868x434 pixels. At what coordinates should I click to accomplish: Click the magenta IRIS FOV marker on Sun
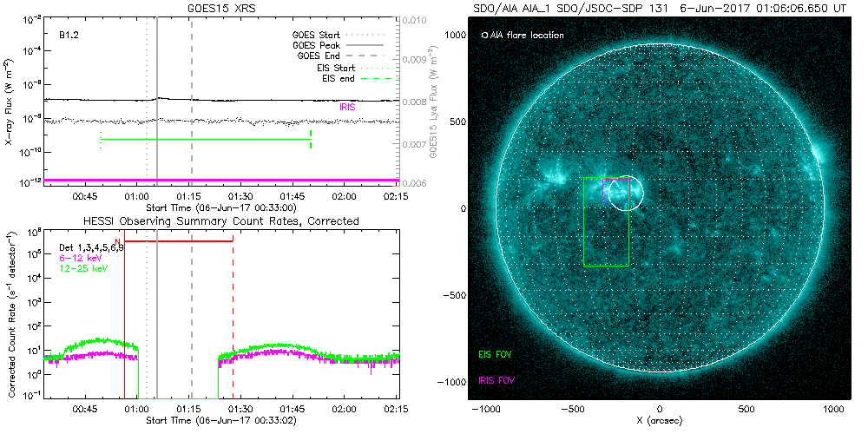click(x=603, y=189)
